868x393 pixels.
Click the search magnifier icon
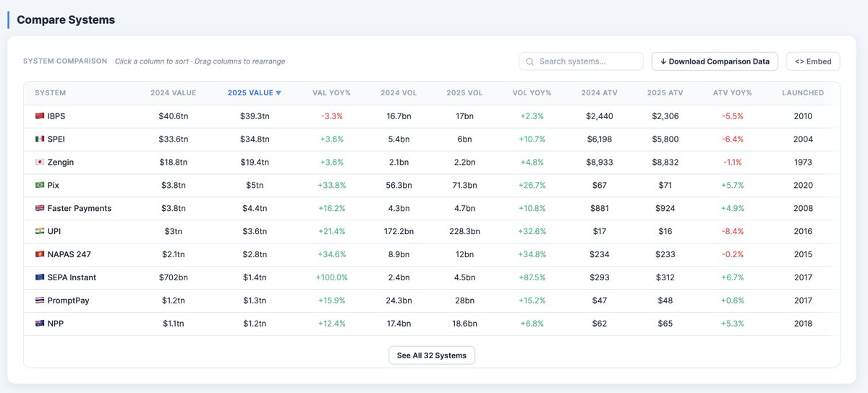(530, 61)
